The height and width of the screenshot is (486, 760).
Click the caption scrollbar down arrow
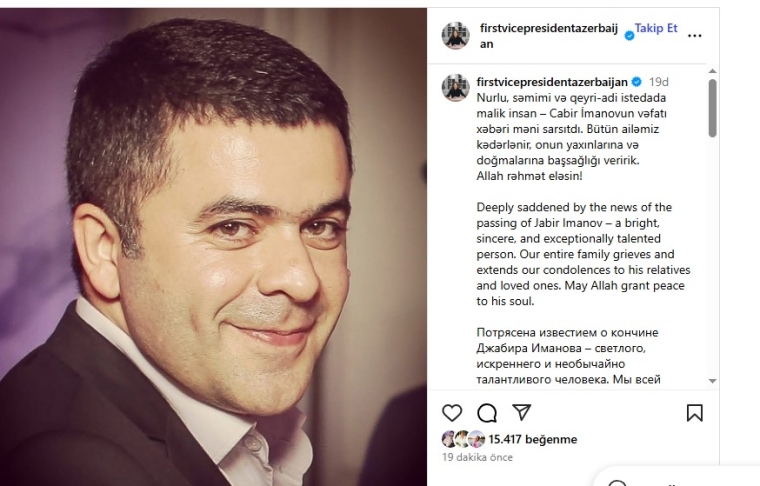tap(712, 381)
